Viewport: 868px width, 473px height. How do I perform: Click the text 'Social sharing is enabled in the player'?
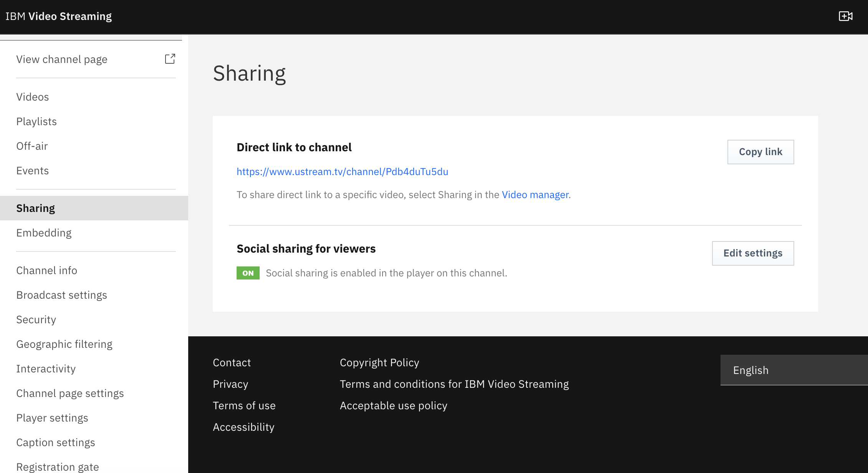click(x=350, y=273)
